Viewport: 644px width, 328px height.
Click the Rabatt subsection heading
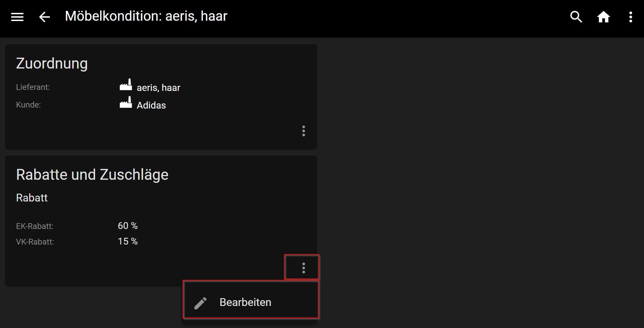point(32,198)
